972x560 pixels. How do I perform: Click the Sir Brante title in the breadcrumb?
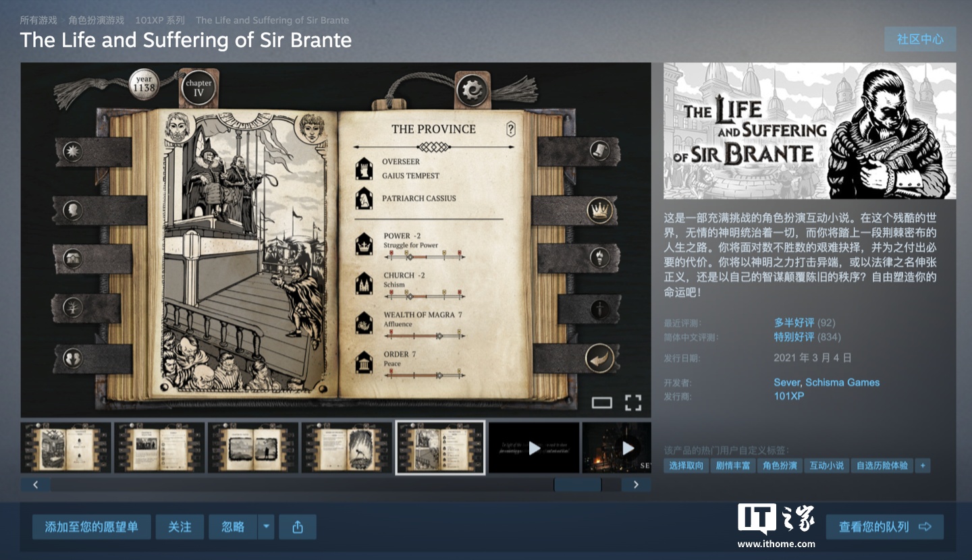(272, 20)
